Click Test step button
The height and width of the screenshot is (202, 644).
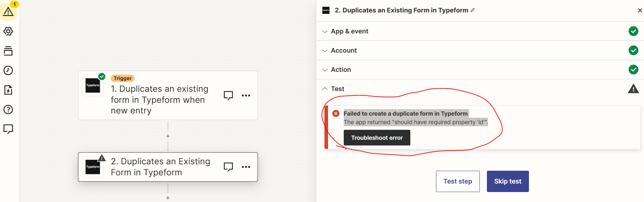point(458,181)
